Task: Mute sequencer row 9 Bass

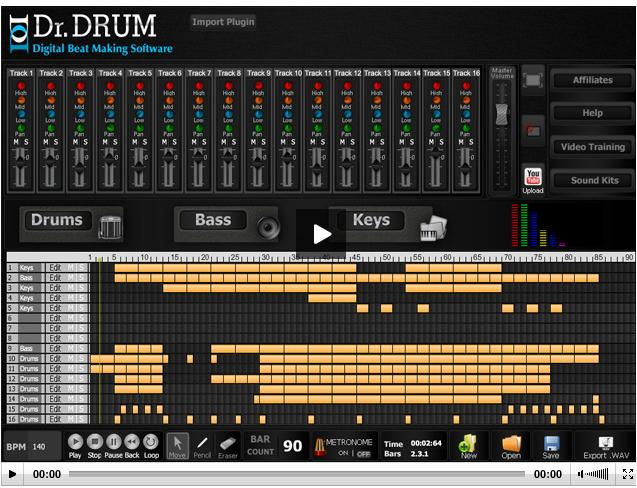Action: click(71, 349)
